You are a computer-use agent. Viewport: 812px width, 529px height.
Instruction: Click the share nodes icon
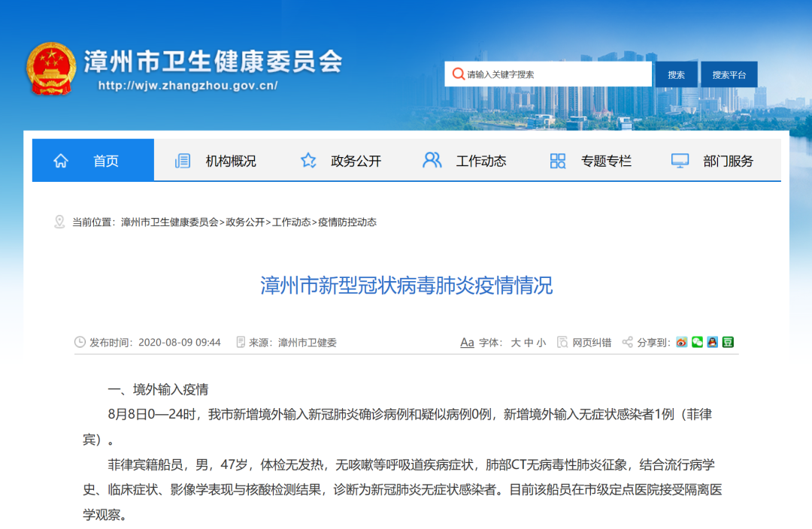[x=627, y=342]
